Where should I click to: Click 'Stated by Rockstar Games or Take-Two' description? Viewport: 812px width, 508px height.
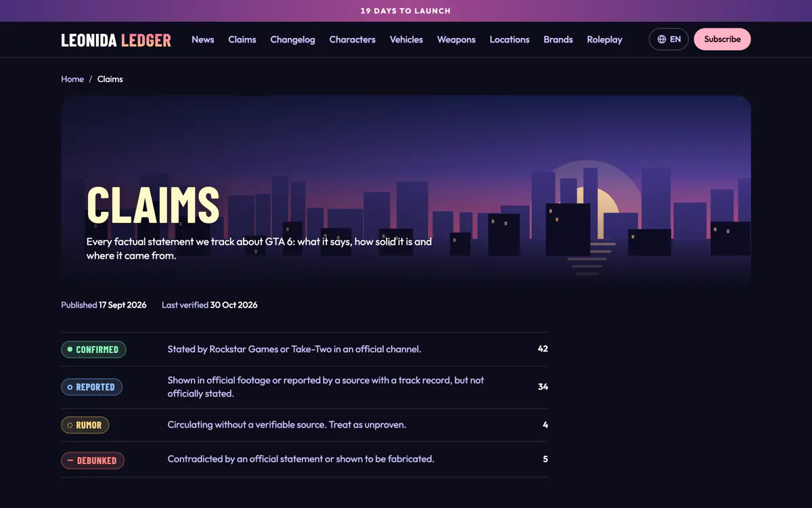coord(294,349)
